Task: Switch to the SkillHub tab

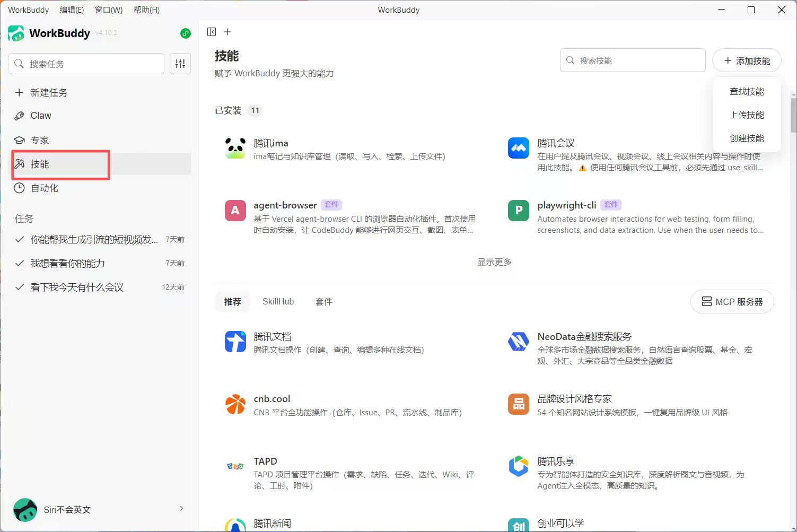Action: (x=278, y=302)
